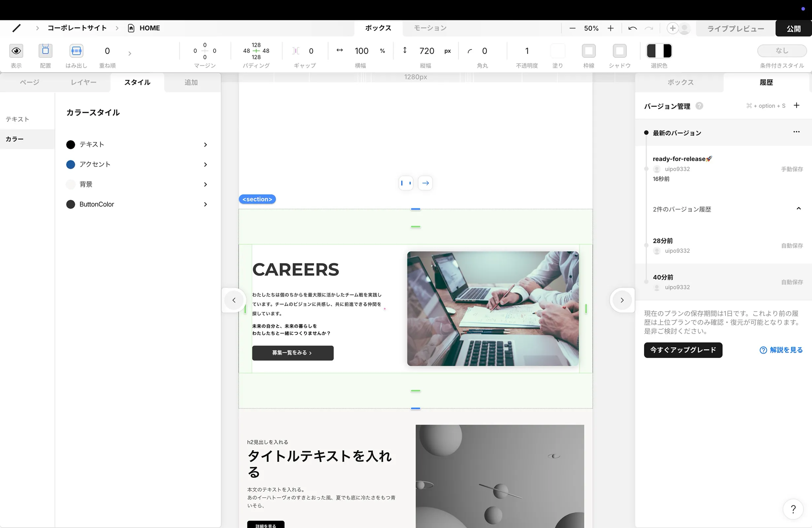Add a new version with plus icon
Screen dimensions: 812x528
[796, 105]
